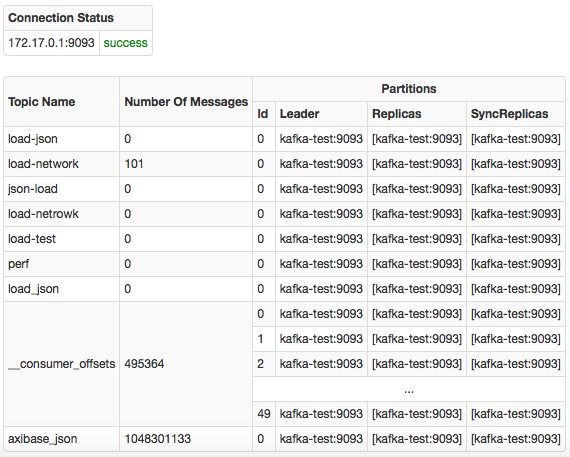This screenshot has height=457, width=570.
Task: Click partition Id 49 of __consumer_offsets
Action: (264, 414)
